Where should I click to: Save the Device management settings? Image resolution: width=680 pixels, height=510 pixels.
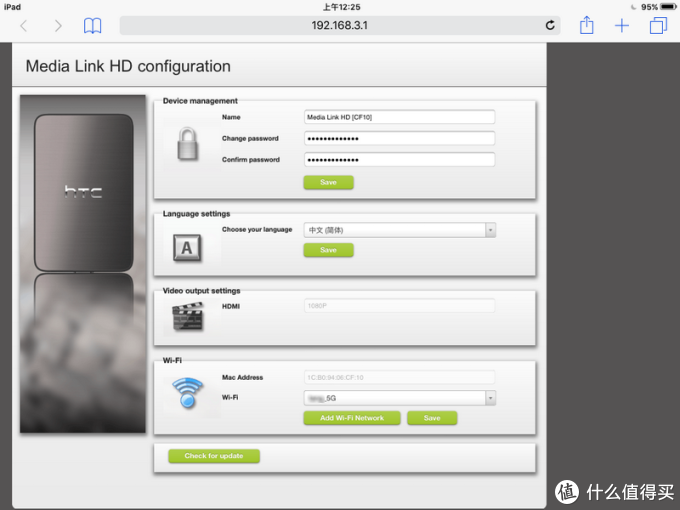point(328,183)
